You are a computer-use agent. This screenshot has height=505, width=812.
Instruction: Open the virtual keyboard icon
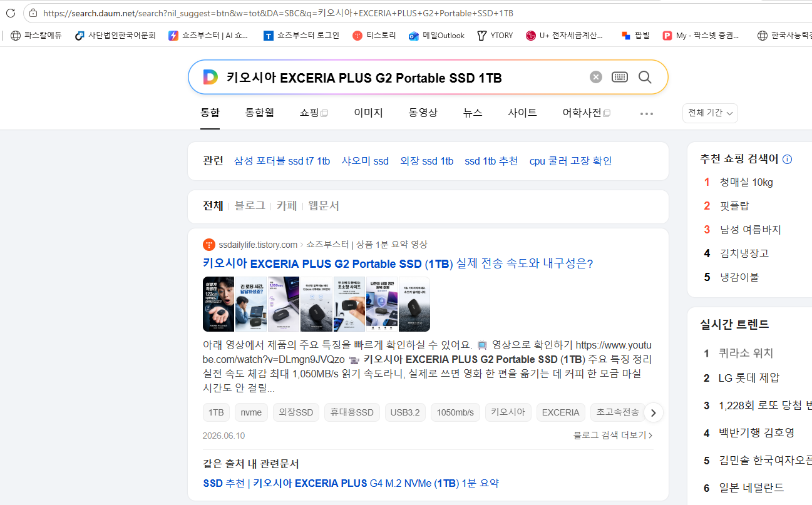pos(620,77)
